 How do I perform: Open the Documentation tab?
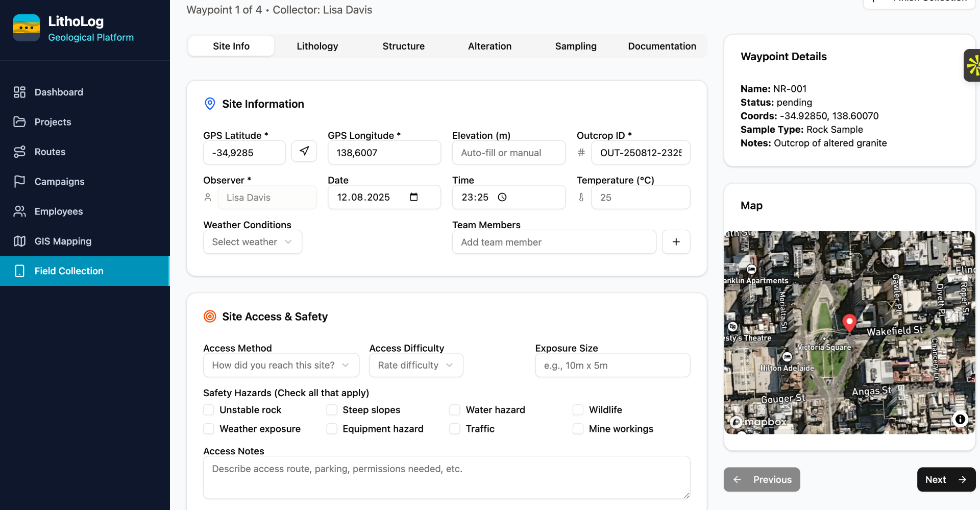(x=661, y=46)
